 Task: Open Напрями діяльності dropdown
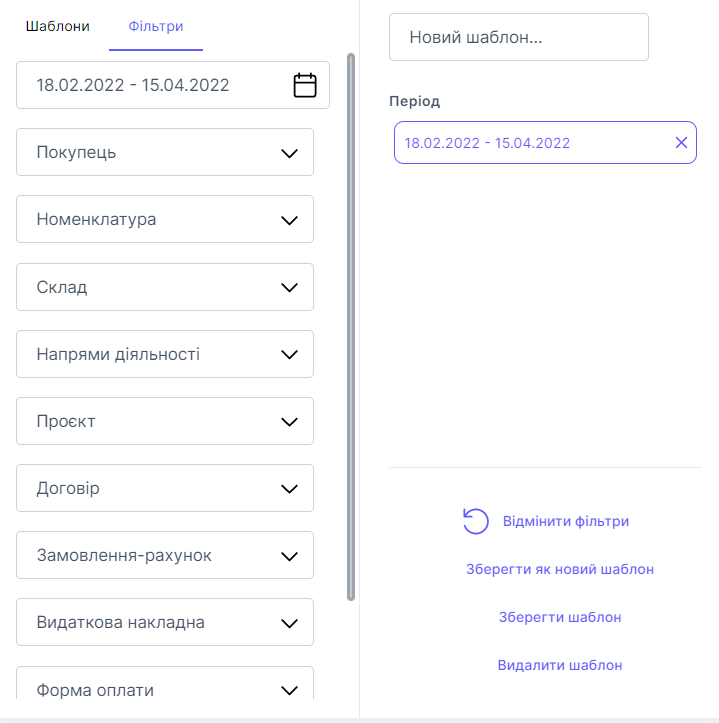point(165,354)
